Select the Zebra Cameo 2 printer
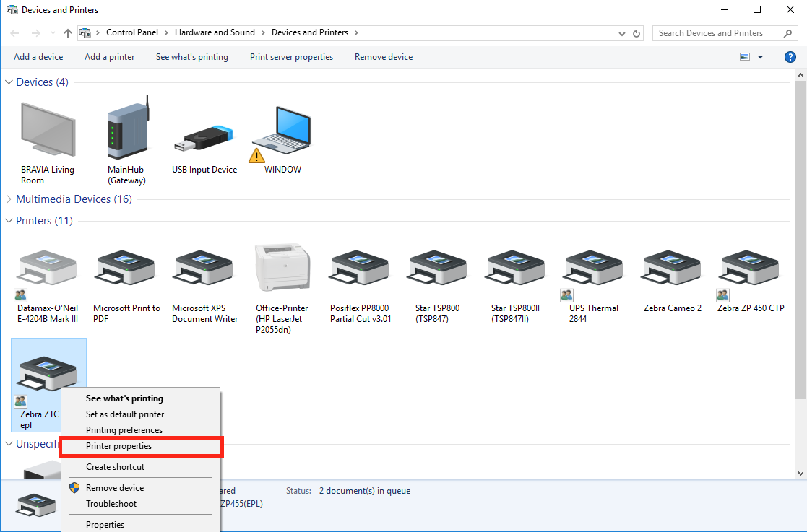The width and height of the screenshot is (807, 532). pos(671,268)
